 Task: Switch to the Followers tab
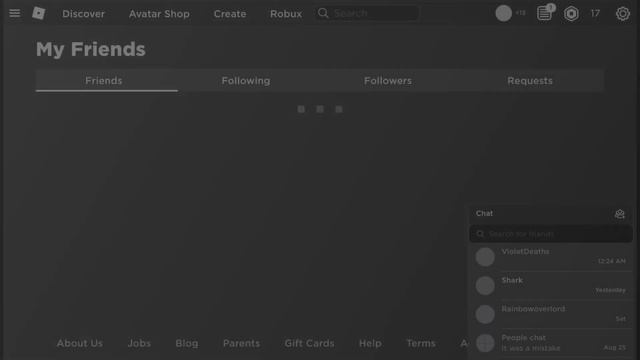click(388, 81)
